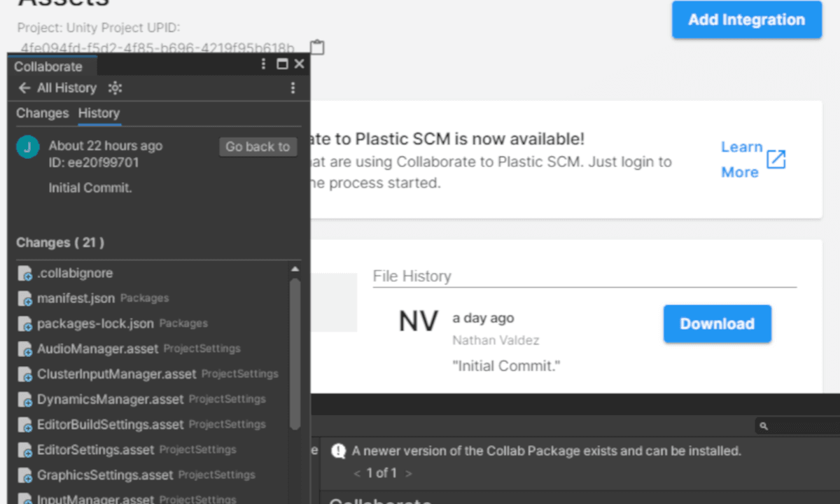This screenshot has height=504, width=840.
Task: Click the J user avatar icon
Action: pos(27,147)
